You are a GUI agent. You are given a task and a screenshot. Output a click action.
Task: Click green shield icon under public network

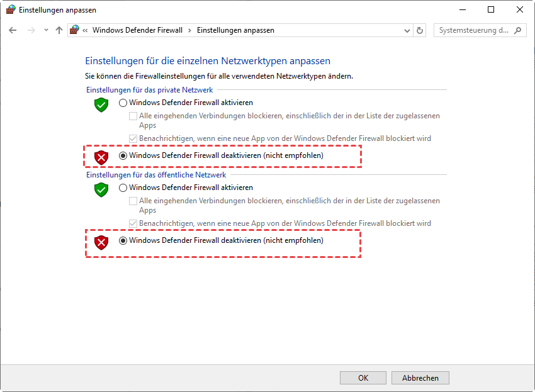[x=101, y=189]
